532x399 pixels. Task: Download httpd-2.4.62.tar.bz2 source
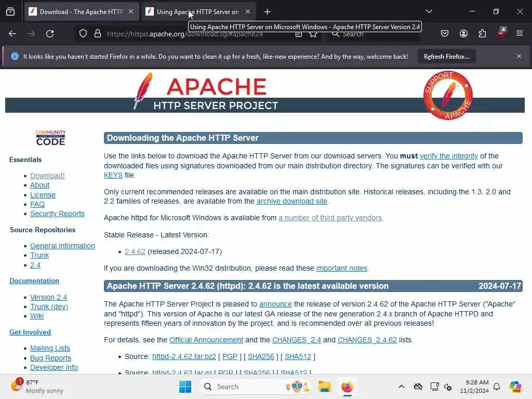(184, 356)
